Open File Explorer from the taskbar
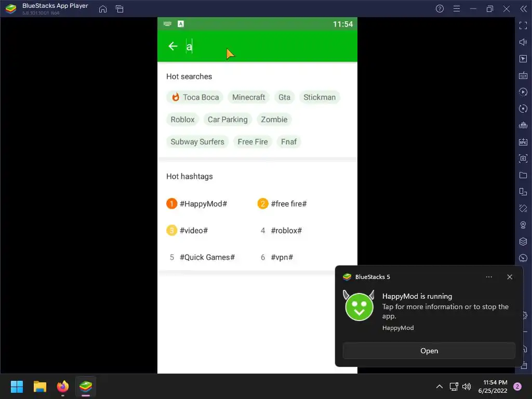This screenshot has height=399, width=532. 39,387
